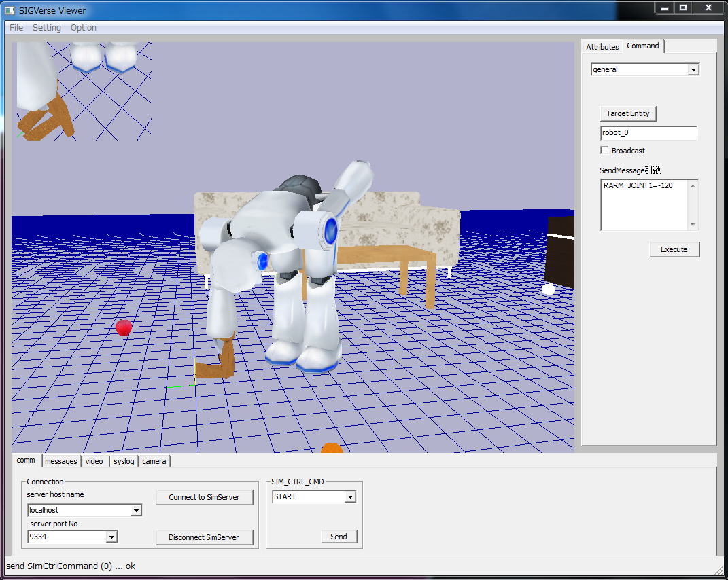
Task: Open the File menu
Action: (16, 28)
